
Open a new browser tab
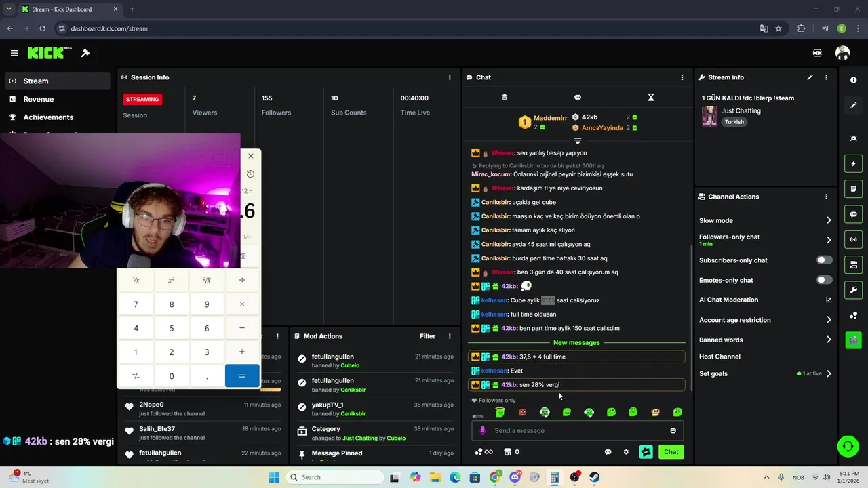132,9
